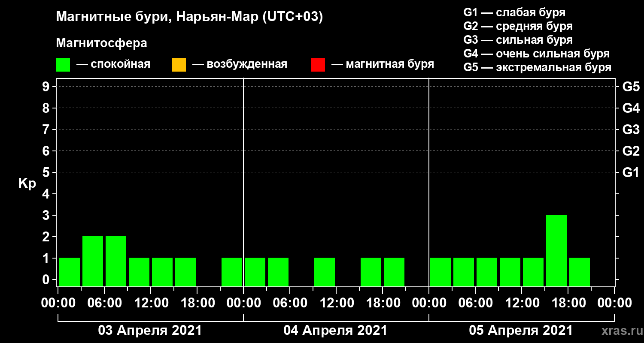Click the "— магнитная буря" legend label

click(383, 65)
